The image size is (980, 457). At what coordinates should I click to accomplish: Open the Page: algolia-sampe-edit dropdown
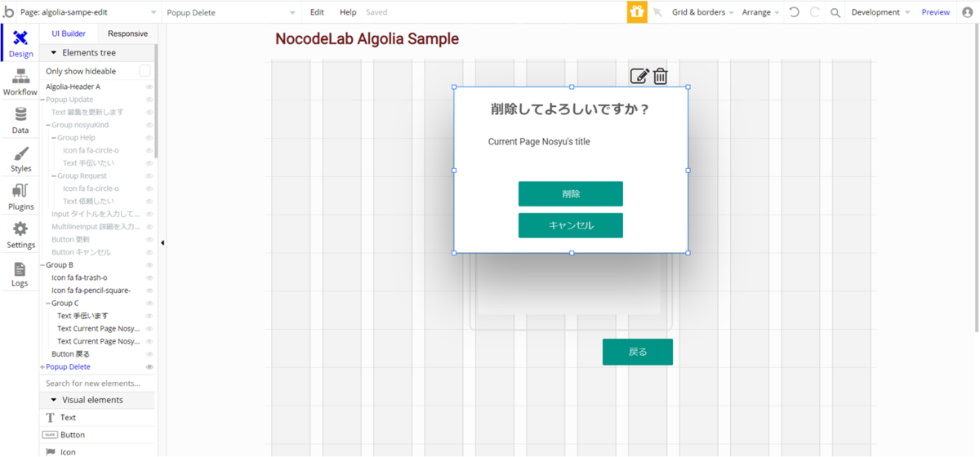(x=87, y=12)
